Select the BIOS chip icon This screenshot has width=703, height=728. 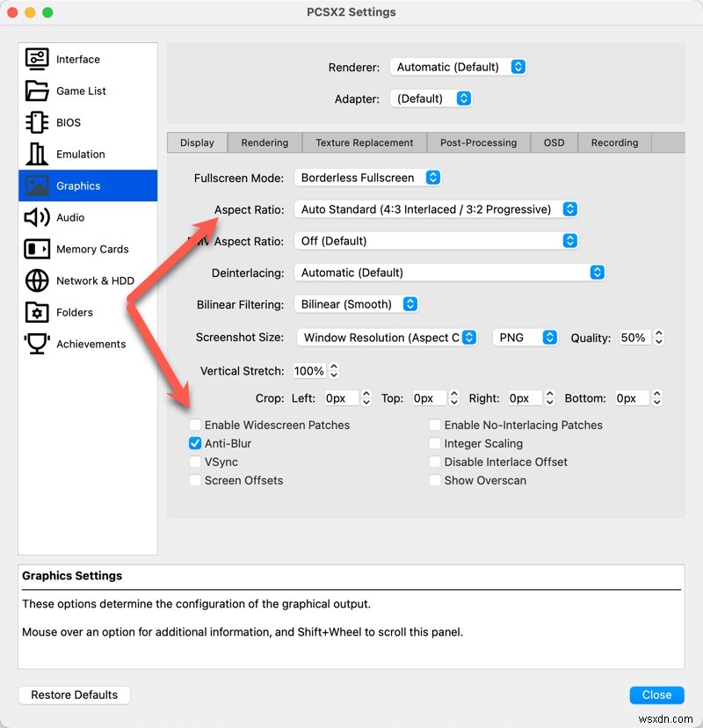tap(37, 122)
